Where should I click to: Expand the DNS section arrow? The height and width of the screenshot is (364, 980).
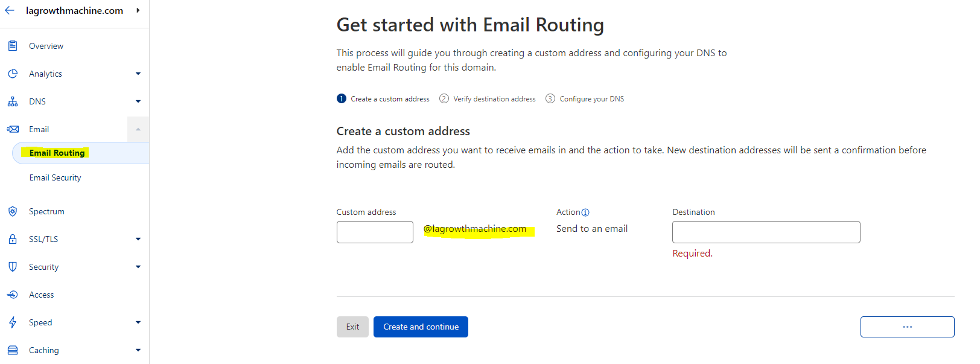[138, 101]
